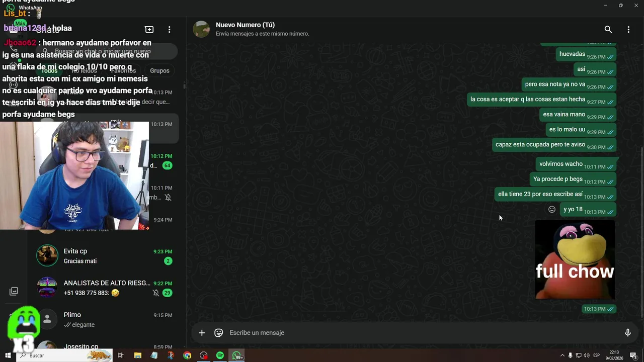Image resolution: width=644 pixels, height=362 pixels.
Task: Open Spotify from the taskbar
Action: click(x=220, y=355)
